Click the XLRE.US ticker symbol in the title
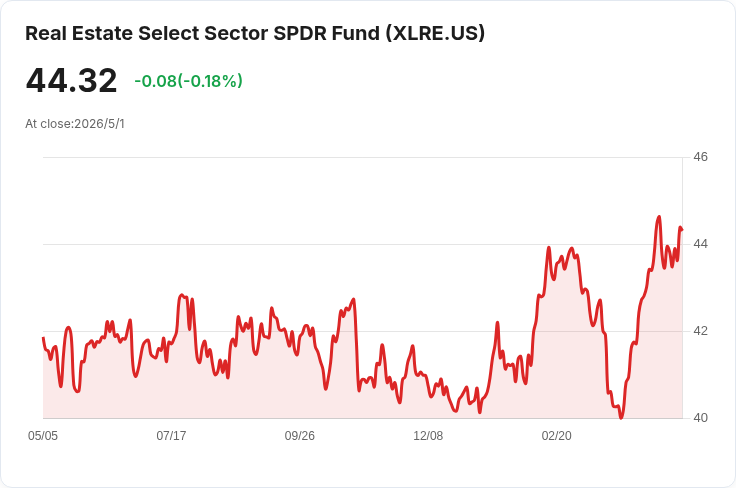Screen dimensions: 736x488 tap(435, 33)
